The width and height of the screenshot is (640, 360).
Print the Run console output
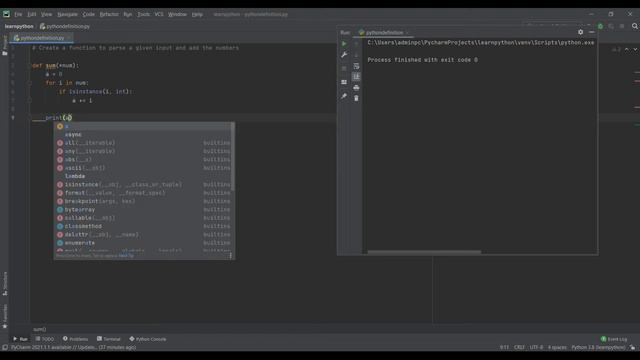coord(356,88)
